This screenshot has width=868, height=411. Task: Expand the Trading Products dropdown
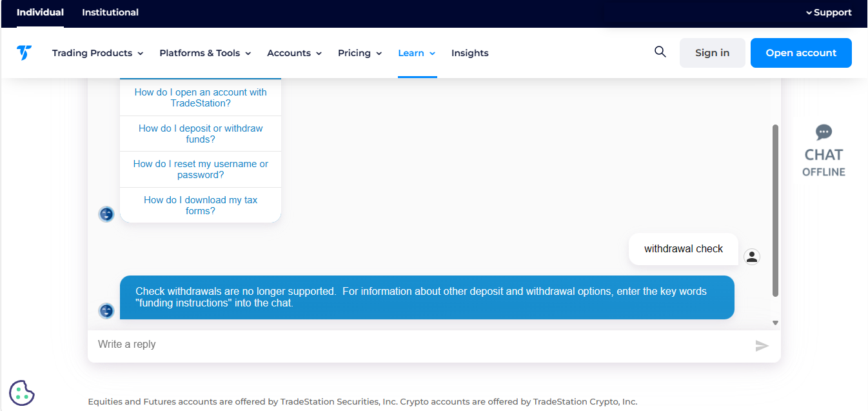[97, 53]
